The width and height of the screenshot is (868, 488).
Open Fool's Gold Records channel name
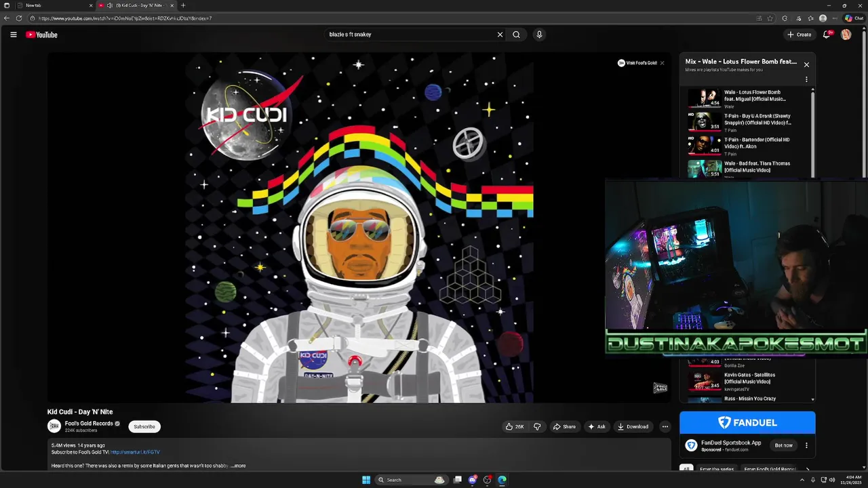[x=89, y=424]
